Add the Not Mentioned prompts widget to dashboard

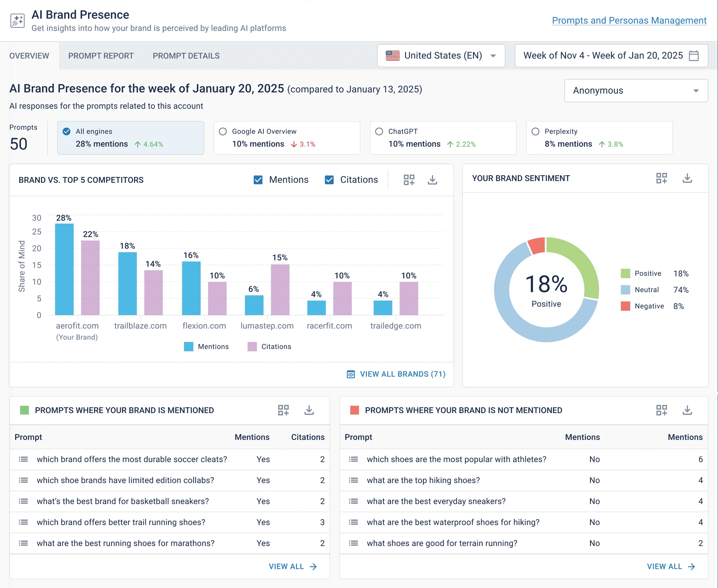(x=661, y=410)
